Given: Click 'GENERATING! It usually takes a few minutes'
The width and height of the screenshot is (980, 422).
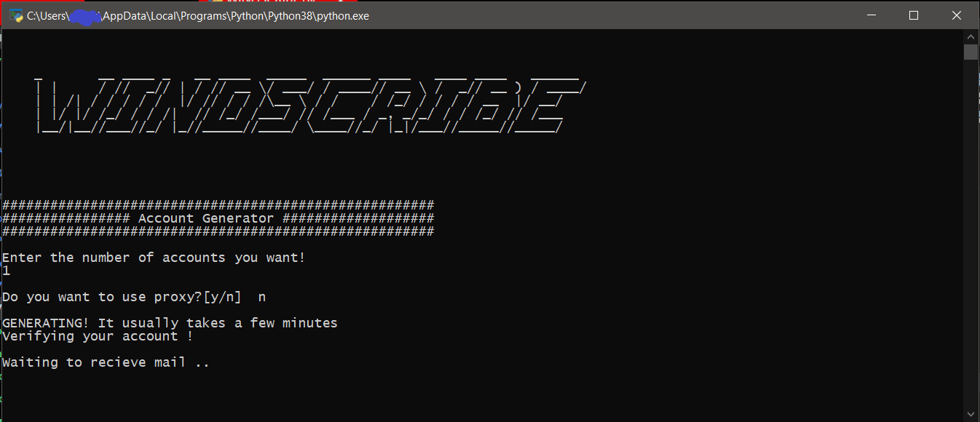Looking at the screenshot, I should (x=170, y=323).
